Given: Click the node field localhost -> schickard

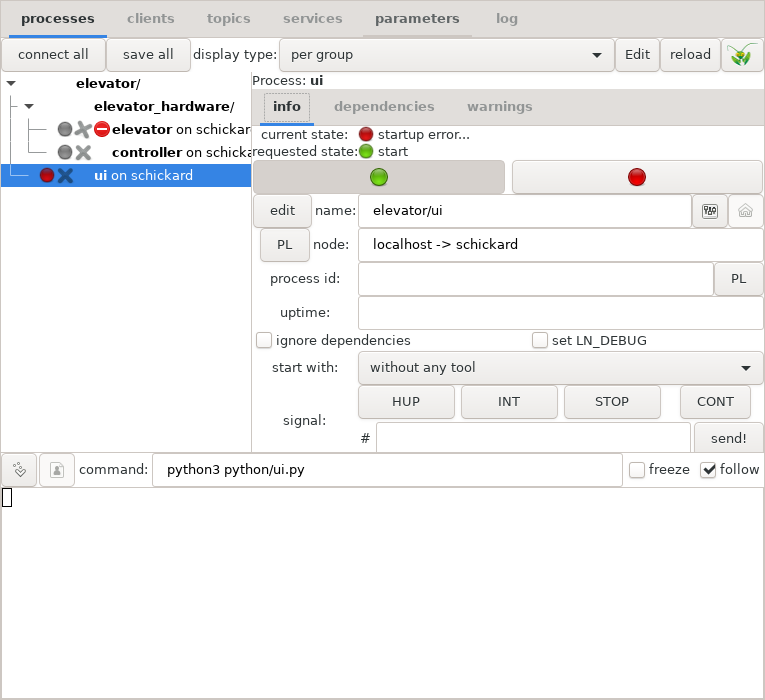Looking at the screenshot, I should pos(561,245).
